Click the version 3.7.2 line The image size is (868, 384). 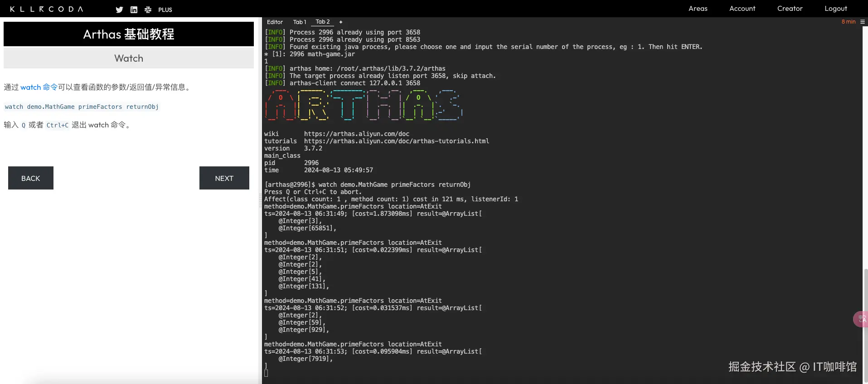click(293, 148)
